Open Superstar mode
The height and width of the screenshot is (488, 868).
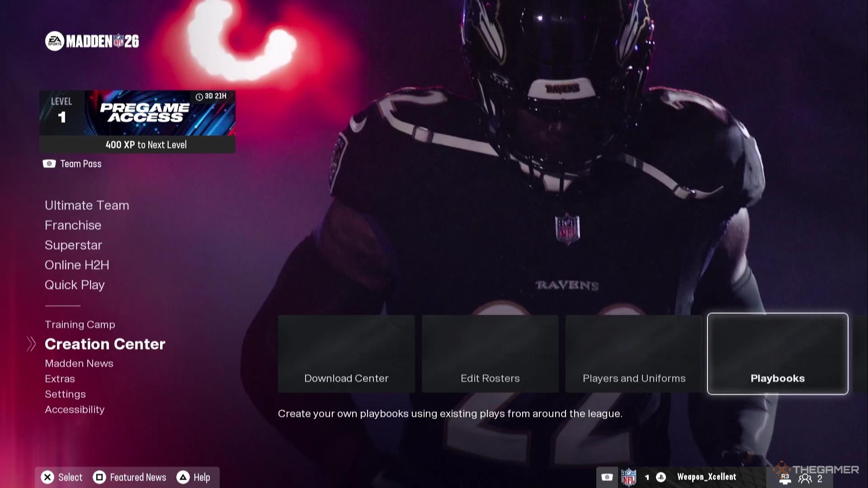pos(73,245)
